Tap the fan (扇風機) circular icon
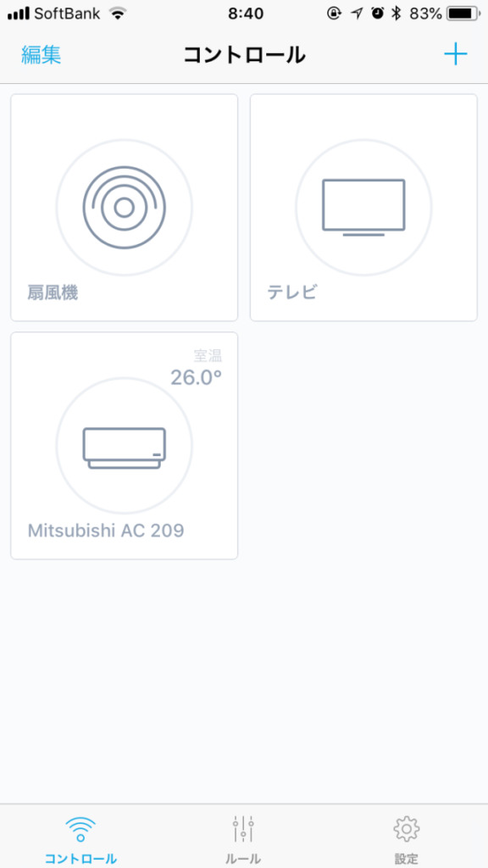The image size is (488, 868). click(124, 208)
